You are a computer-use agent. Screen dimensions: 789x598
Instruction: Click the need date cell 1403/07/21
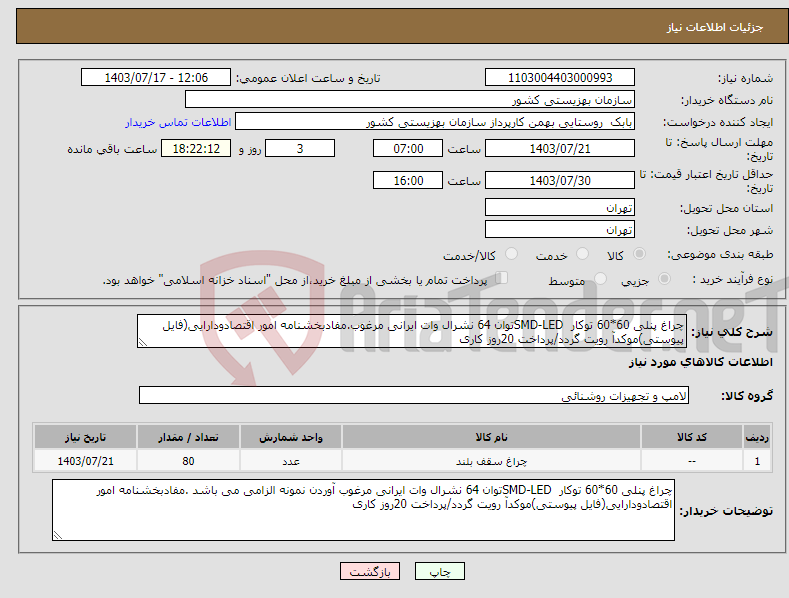[x=86, y=461]
